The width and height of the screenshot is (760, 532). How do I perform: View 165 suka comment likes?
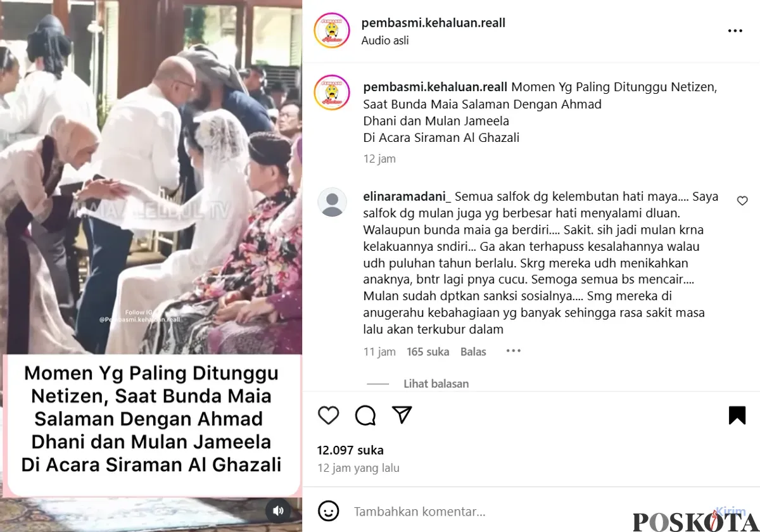[428, 351]
